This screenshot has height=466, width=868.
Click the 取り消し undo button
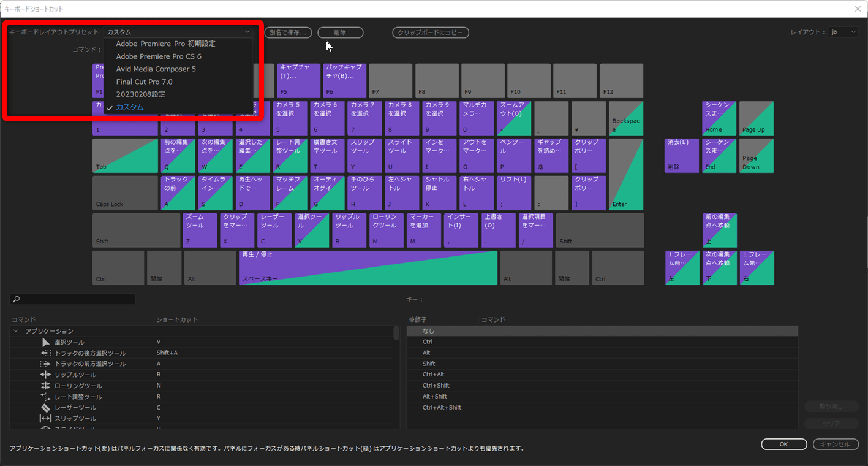[x=831, y=407]
